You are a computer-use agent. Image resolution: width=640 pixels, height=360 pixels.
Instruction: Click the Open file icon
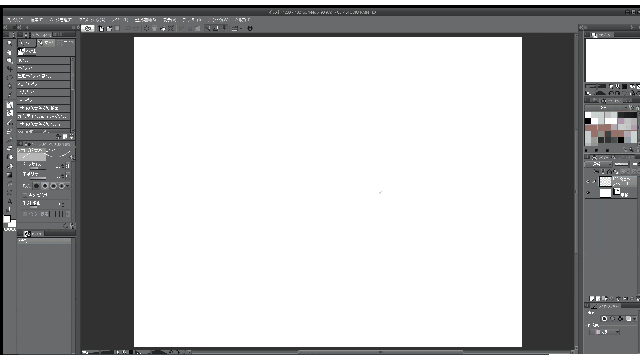(109, 28)
